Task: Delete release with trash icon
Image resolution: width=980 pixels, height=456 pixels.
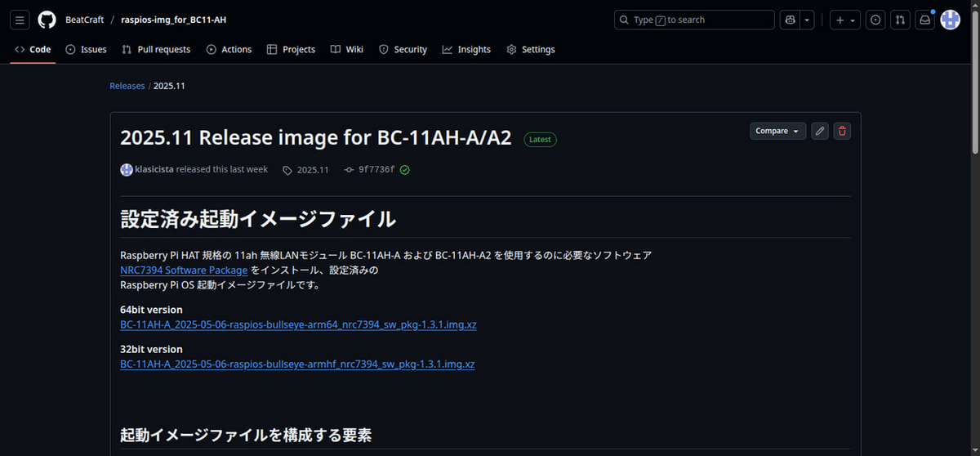Action: tap(842, 131)
